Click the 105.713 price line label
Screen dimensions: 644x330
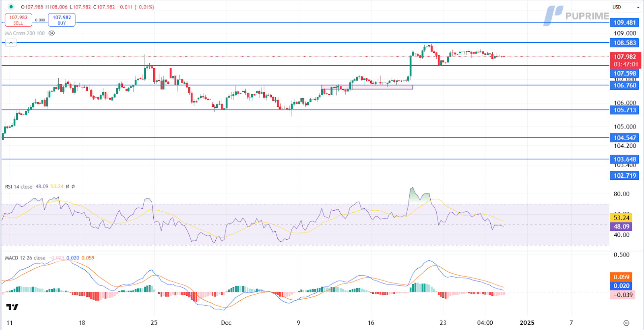pos(624,110)
